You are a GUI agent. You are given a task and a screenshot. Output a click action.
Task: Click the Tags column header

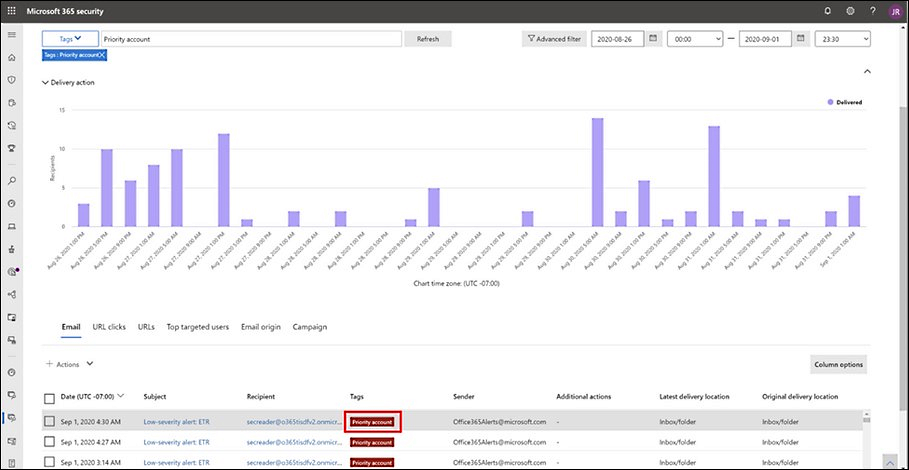[357, 396]
